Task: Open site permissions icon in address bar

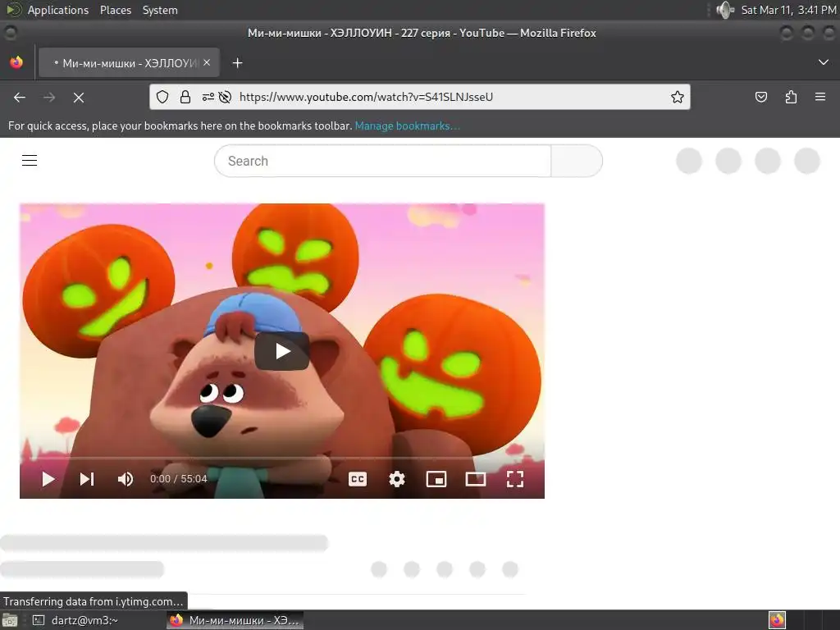Action: pyautogui.click(x=208, y=97)
